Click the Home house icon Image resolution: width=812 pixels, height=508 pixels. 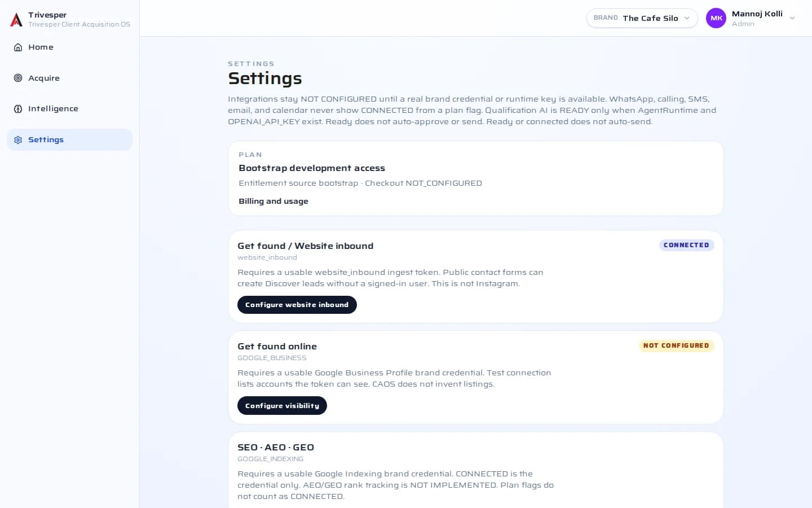[18, 47]
